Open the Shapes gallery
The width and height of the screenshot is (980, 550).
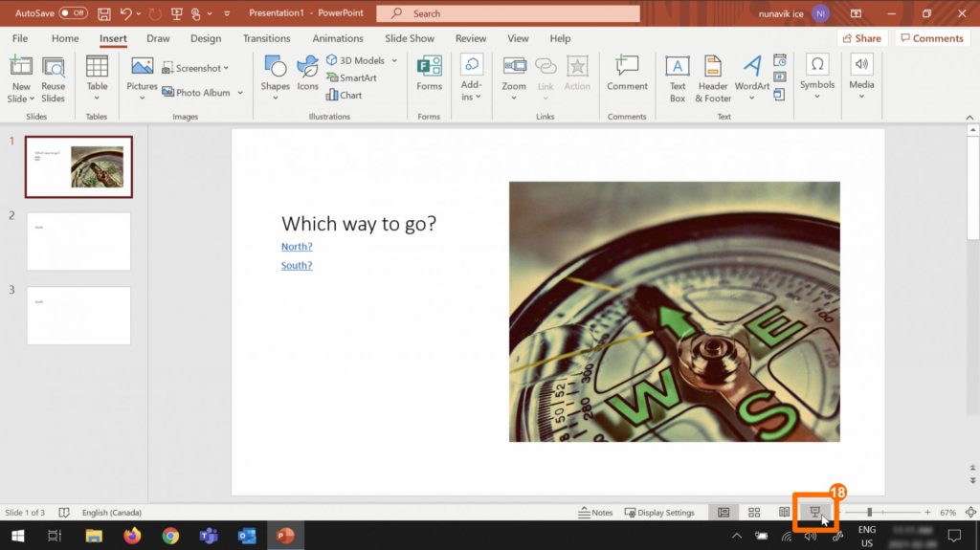coord(275,75)
